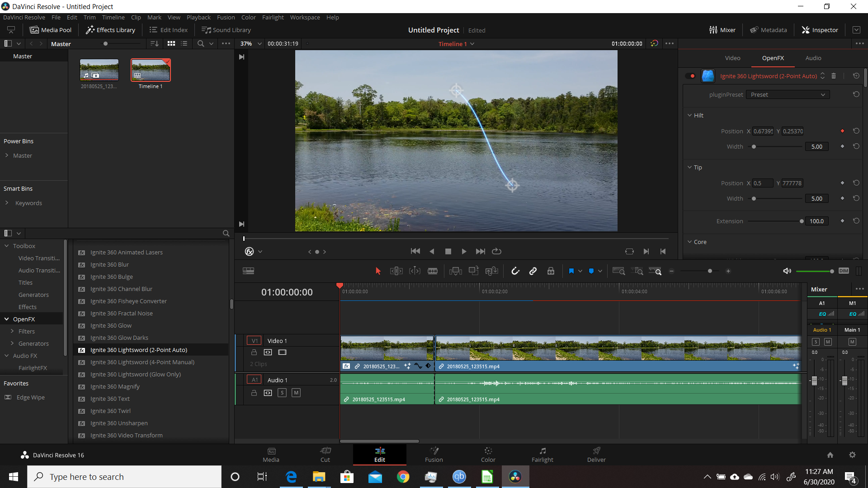Open the viewer zoom 37% dropdown
Screen dimensions: 868x488
click(x=259, y=44)
